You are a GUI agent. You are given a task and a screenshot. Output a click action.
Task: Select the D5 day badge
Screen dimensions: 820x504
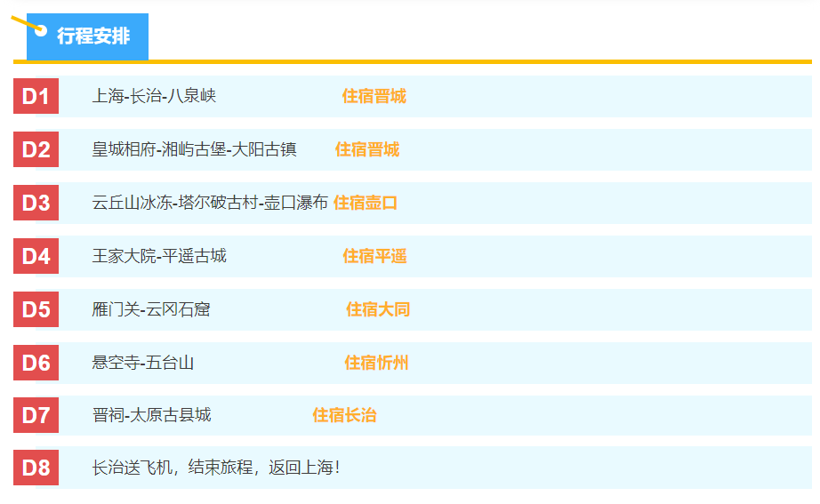pyautogui.click(x=36, y=309)
